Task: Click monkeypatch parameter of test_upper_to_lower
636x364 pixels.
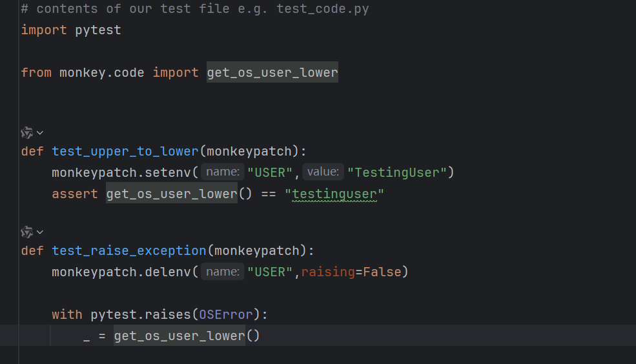Action: 249,151
